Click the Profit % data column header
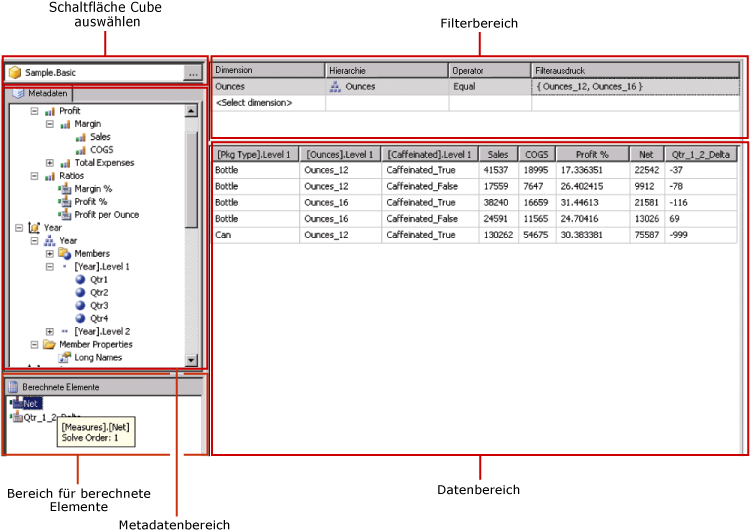 click(x=593, y=155)
